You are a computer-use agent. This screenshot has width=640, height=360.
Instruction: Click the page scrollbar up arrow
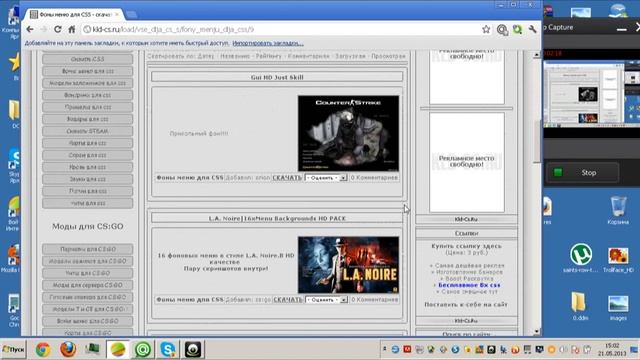(x=537, y=55)
